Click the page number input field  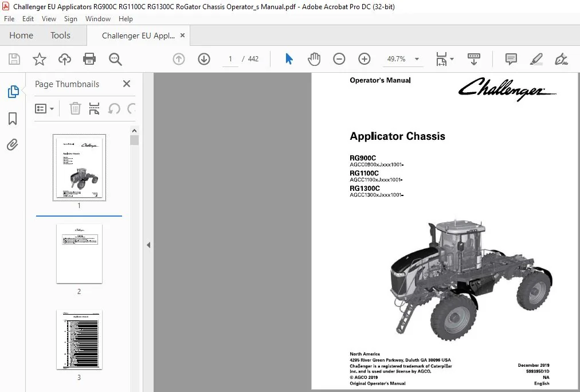tap(230, 59)
